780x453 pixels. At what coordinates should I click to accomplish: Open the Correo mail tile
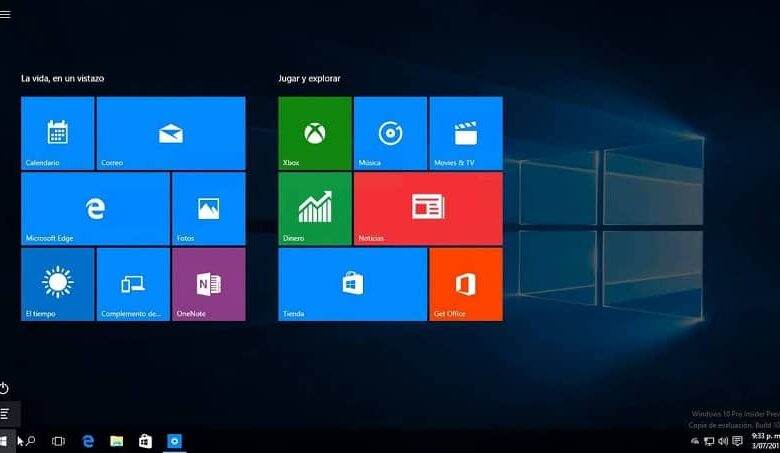(171, 133)
